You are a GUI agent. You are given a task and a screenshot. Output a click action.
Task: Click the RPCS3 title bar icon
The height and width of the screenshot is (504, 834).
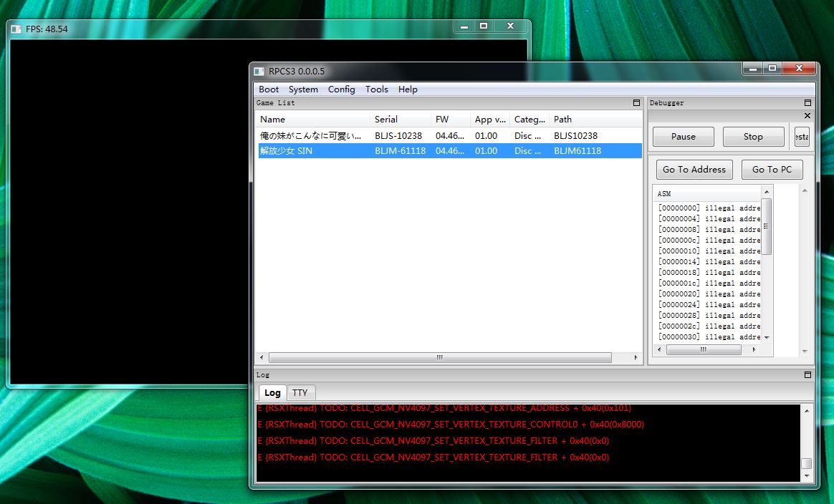[259, 71]
